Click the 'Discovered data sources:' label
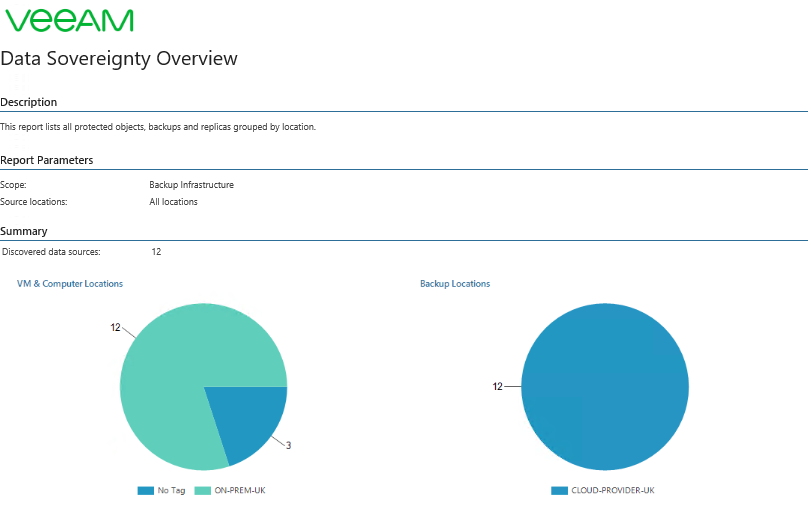Image resolution: width=811 pixels, height=506 pixels. (51, 252)
